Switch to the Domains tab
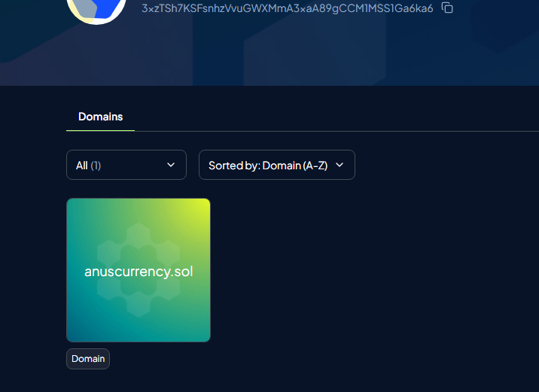539x392 pixels. coord(100,117)
